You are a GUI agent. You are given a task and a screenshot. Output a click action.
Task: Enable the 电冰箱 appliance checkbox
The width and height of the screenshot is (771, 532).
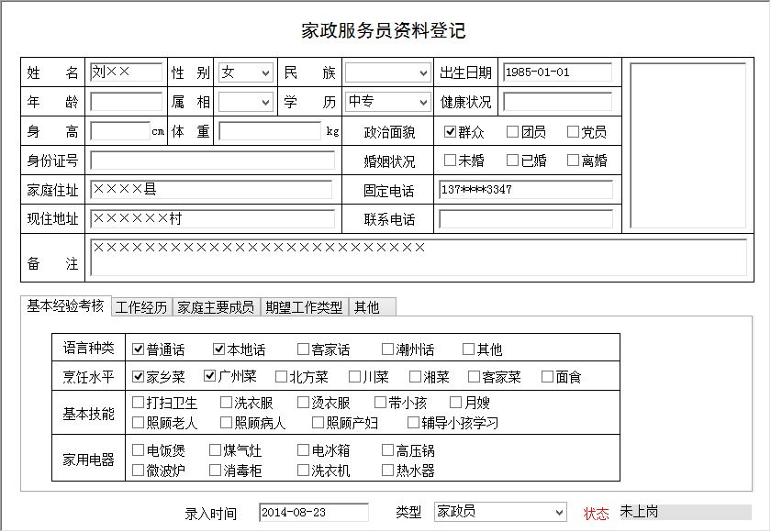pos(304,450)
